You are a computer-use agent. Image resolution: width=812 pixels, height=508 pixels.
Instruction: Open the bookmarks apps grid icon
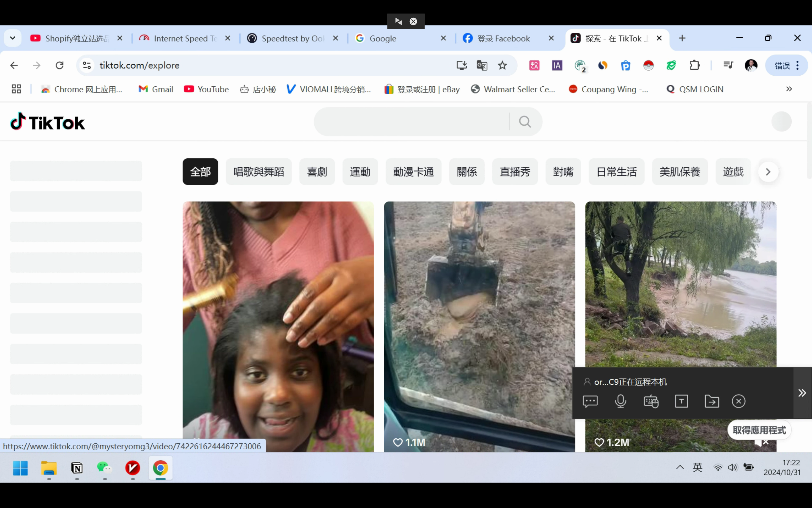[16, 89]
